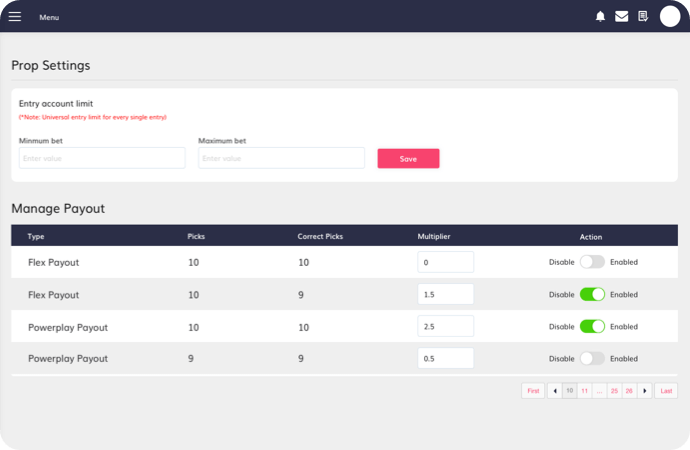Open the user profile avatar
Screen dimensions: 690x450
[670, 16]
